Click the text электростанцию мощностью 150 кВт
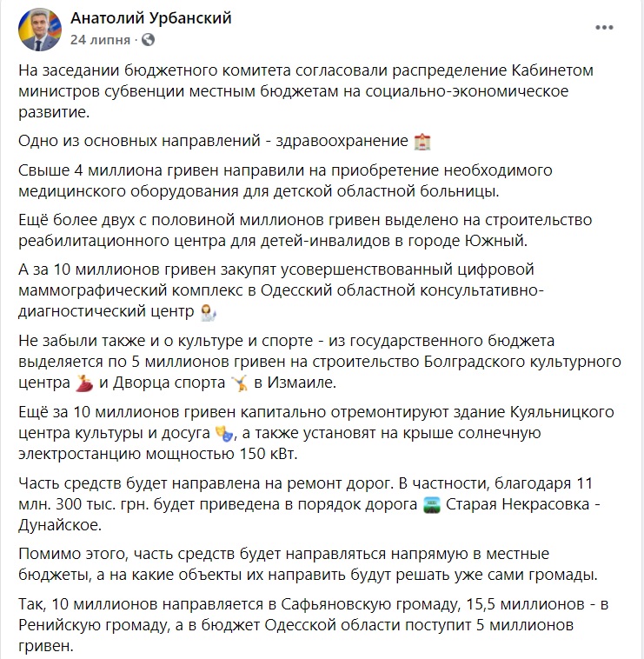Image resolution: width=644 pixels, height=659 pixels. (x=158, y=454)
